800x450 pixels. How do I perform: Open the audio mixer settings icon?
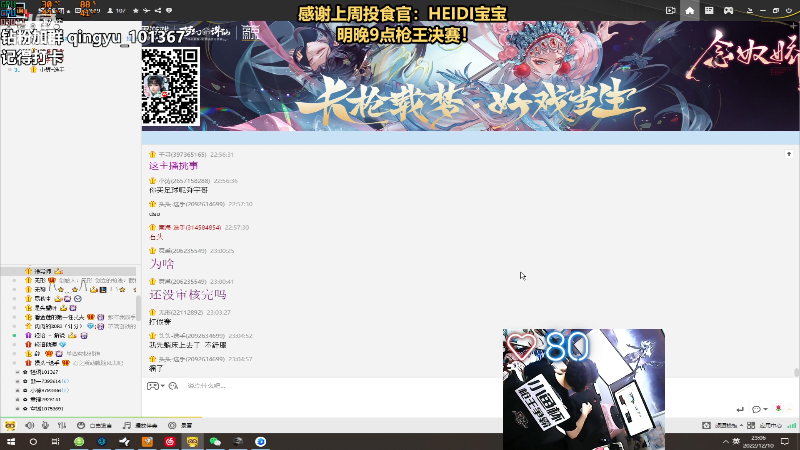tap(62, 426)
